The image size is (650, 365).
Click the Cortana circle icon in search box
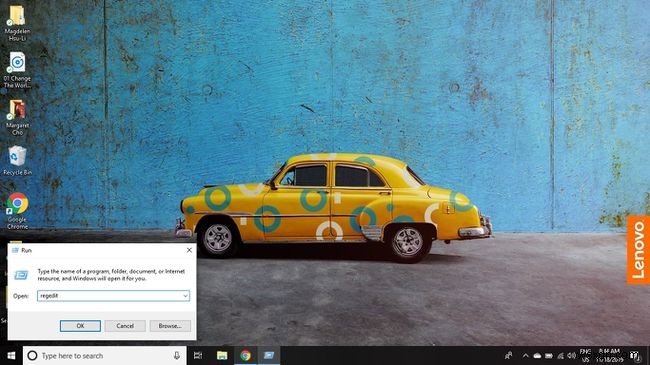click(x=32, y=355)
